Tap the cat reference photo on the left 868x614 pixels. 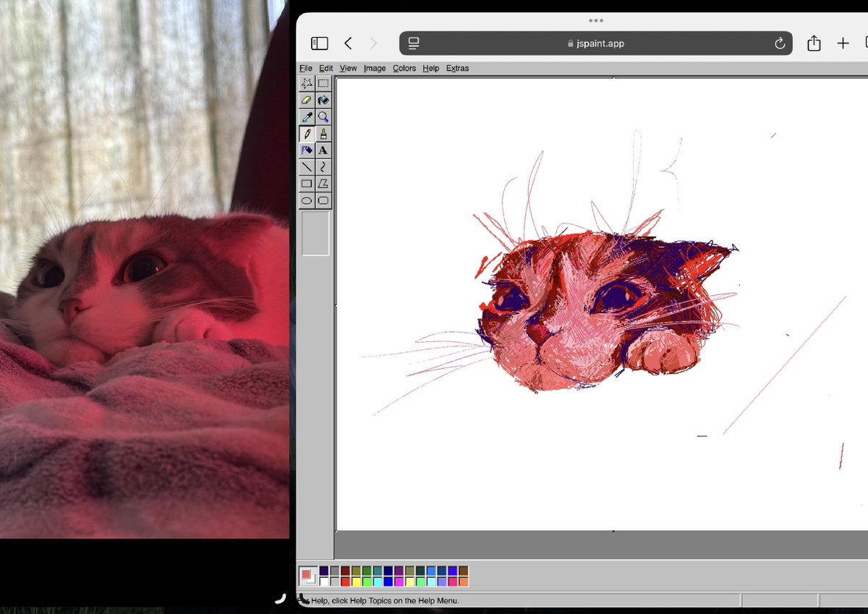pyautogui.click(x=145, y=269)
